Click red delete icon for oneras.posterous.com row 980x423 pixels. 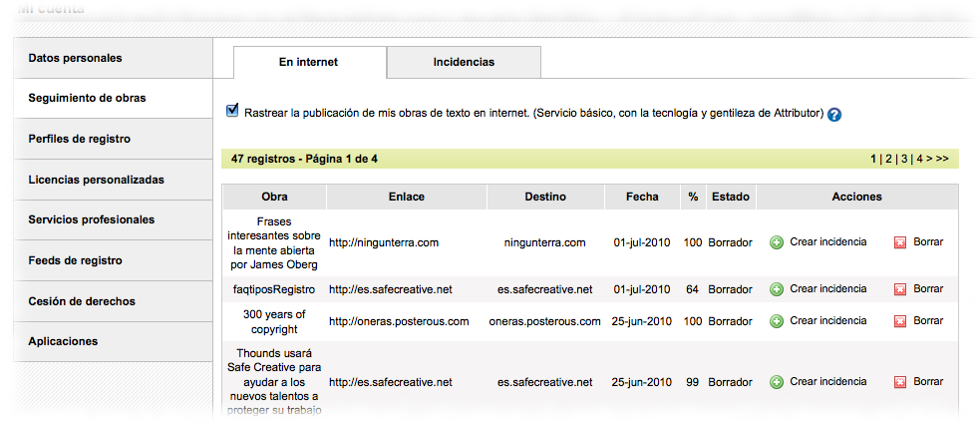(x=900, y=321)
